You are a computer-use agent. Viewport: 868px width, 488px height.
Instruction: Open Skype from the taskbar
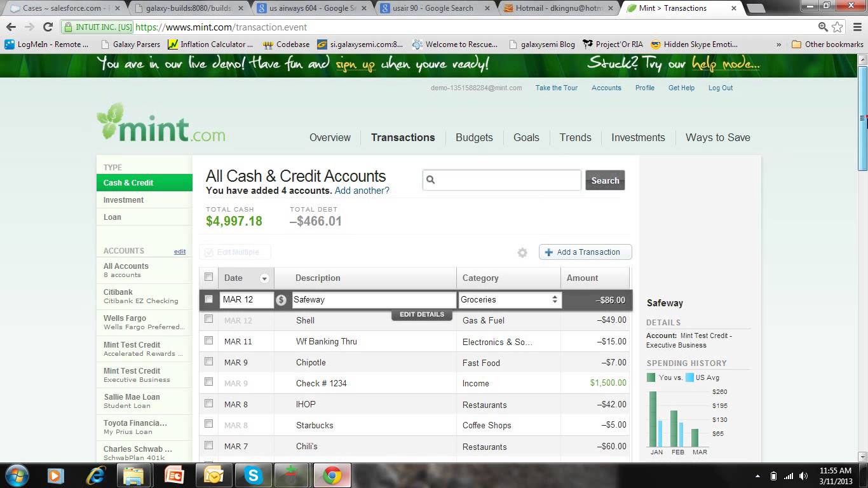(x=254, y=475)
